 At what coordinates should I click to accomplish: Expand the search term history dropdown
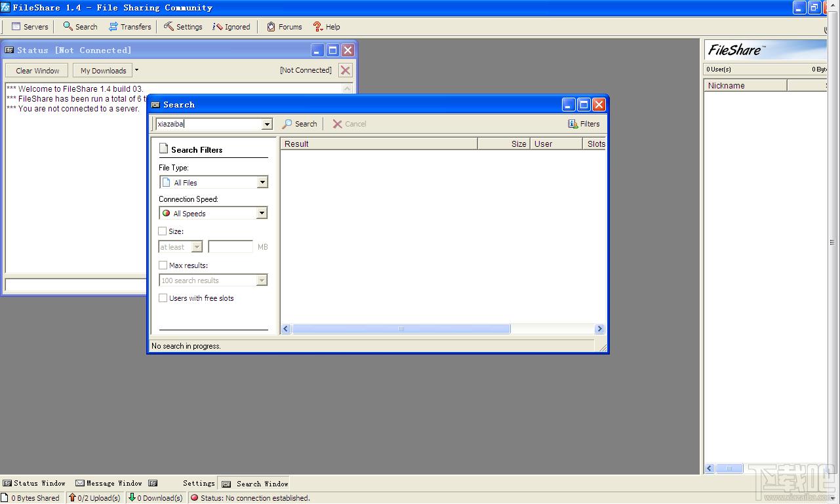267,124
